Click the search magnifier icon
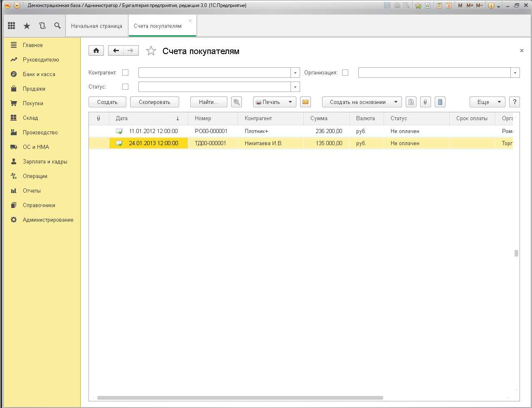Viewport: 532px width, 408px height. pos(57,26)
